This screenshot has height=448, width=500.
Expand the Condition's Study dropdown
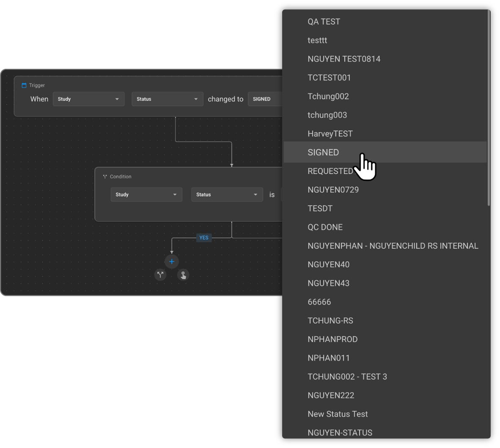(146, 194)
